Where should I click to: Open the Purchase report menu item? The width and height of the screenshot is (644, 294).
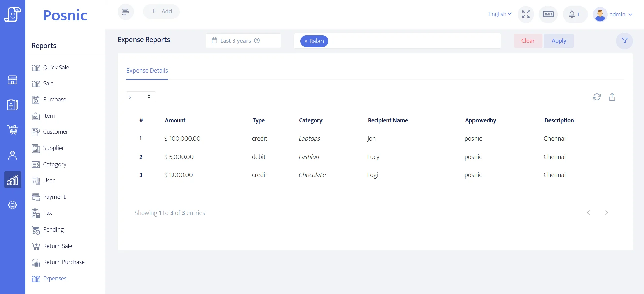tap(54, 99)
